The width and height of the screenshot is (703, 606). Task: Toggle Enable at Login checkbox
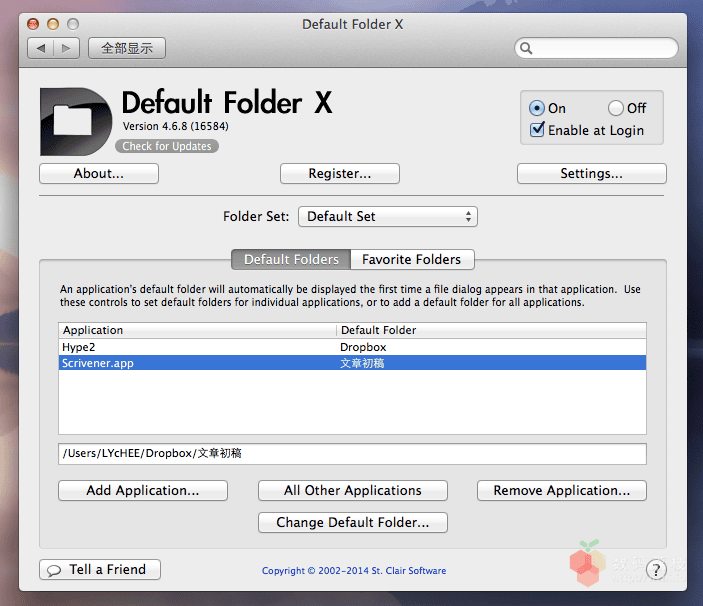click(x=537, y=130)
